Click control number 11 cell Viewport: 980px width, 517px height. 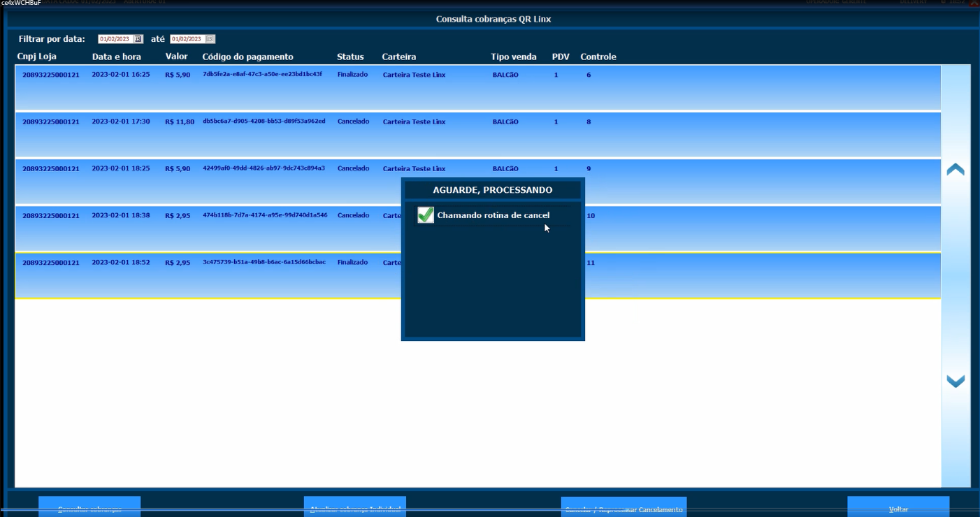(x=591, y=263)
